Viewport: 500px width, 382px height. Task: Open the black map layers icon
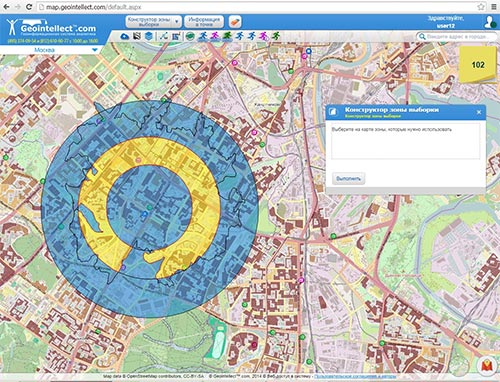[137, 36]
